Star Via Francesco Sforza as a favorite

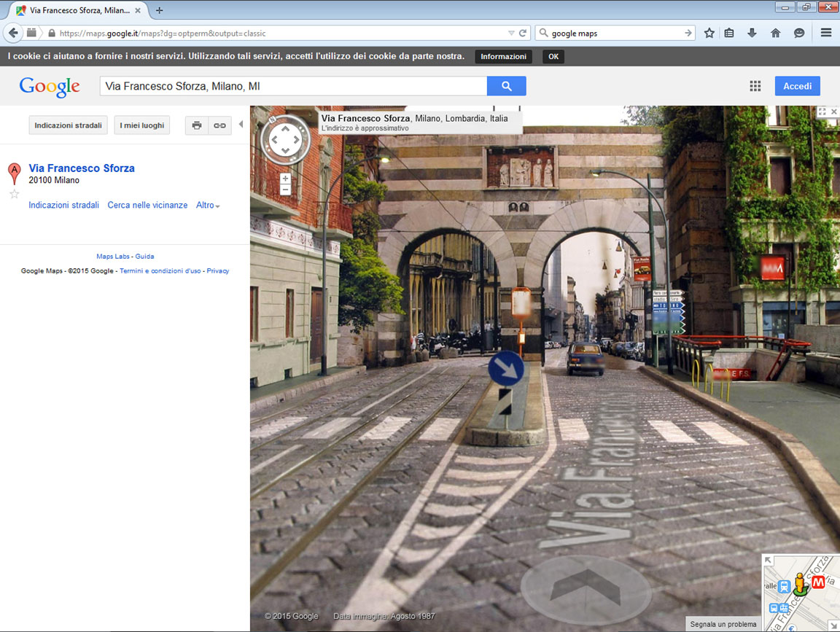tap(14, 194)
